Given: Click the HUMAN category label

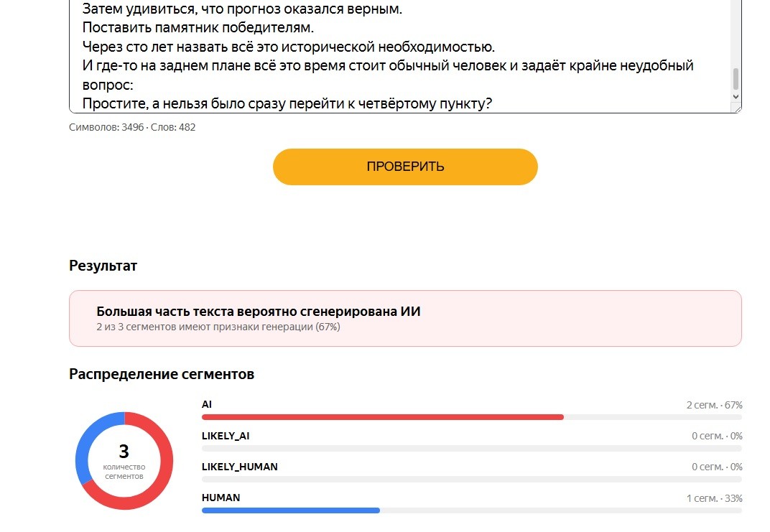Looking at the screenshot, I should [x=221, y=498].
